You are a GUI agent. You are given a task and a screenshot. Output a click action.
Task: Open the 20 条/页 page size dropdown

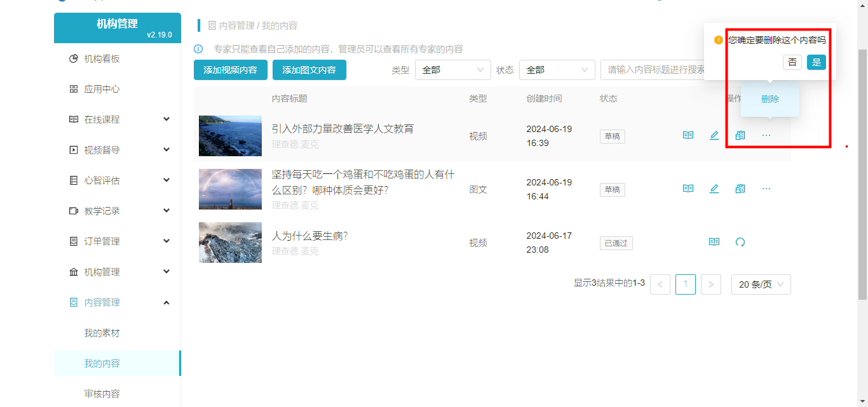coord(761,284)
